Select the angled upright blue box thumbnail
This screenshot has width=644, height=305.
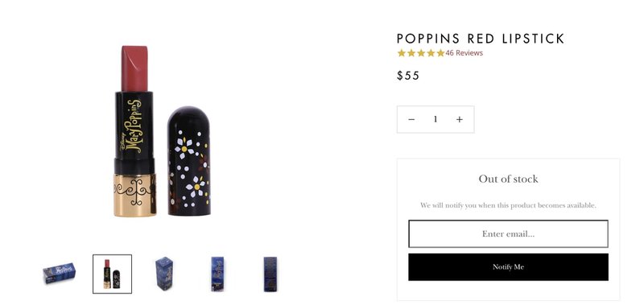click(165, 274)
